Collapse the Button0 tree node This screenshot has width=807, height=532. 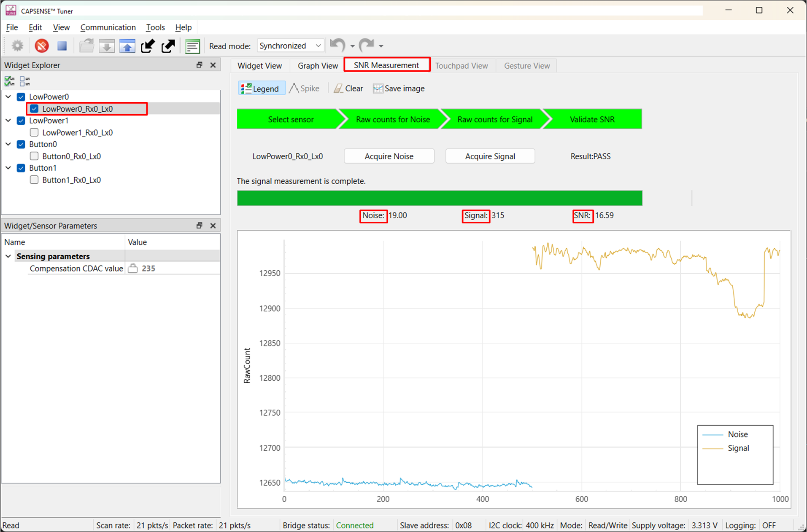coord(8,144)
